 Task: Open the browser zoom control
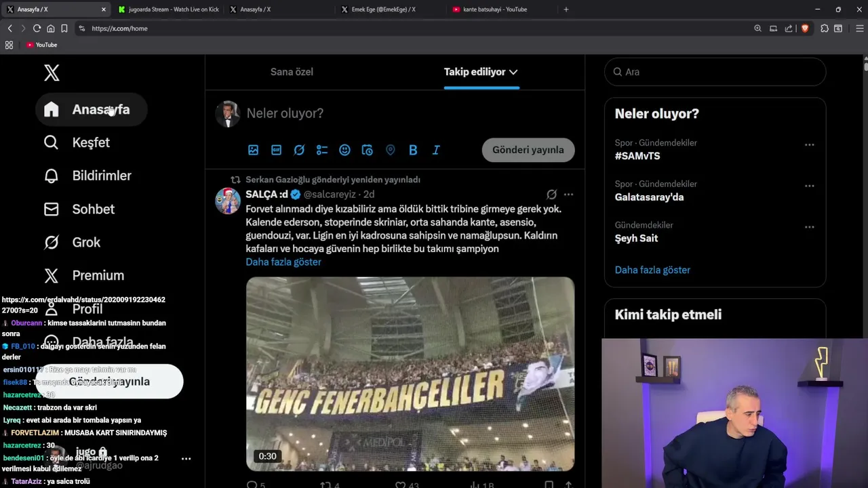point(757,28)
